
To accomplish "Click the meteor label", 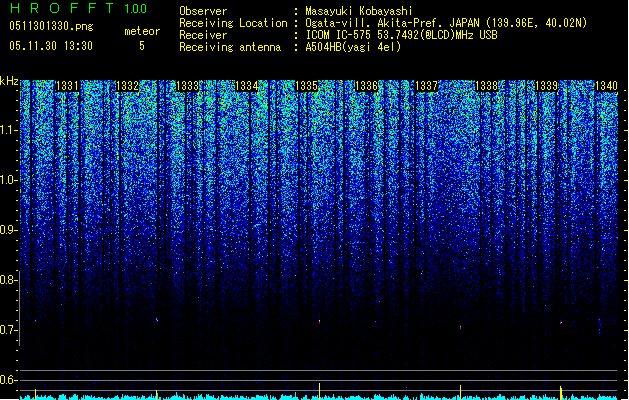I will [142, 31].
